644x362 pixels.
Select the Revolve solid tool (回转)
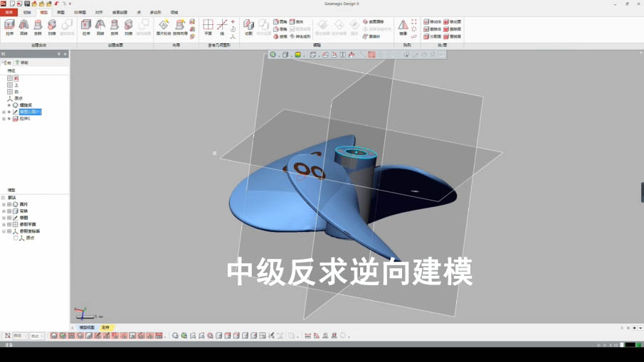point(23,27)
